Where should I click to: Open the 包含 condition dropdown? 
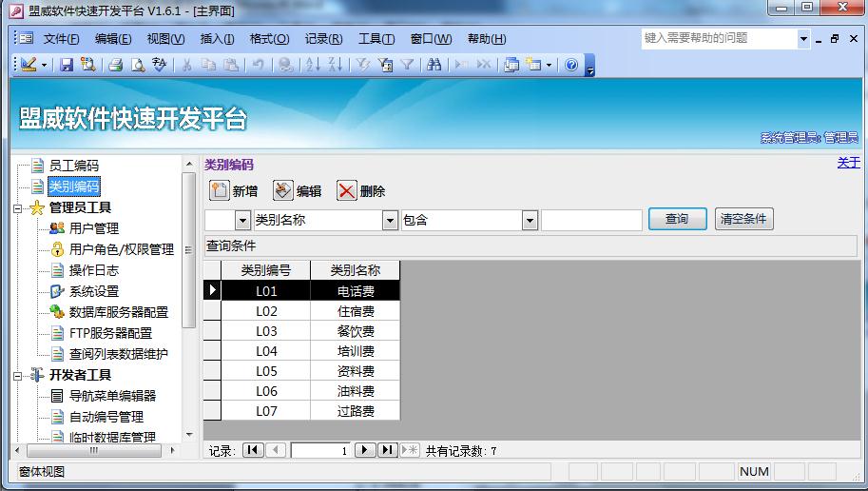point(530,221)
